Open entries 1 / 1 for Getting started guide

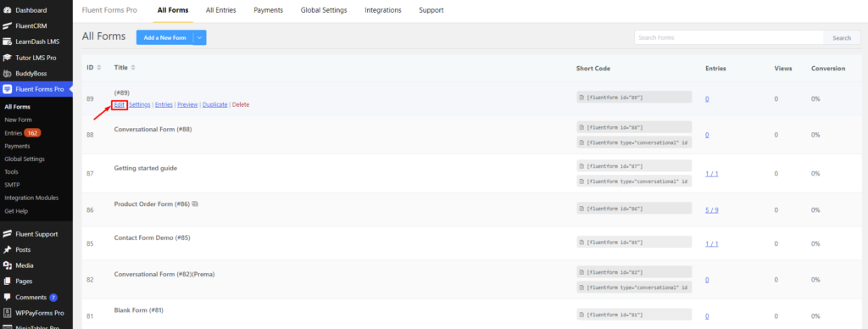pyautogui.click(x=711, y=173)
